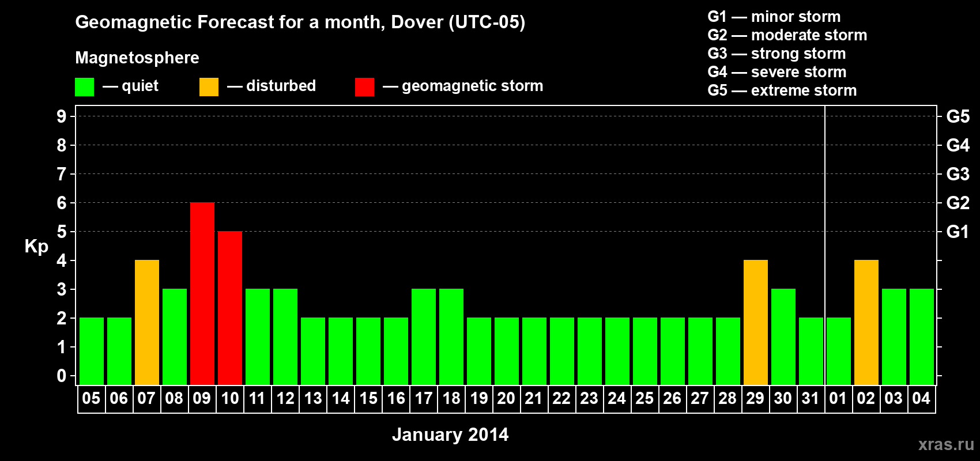
Task: Click the 'Magnetosphere' heading
Action: pos(137,58)
